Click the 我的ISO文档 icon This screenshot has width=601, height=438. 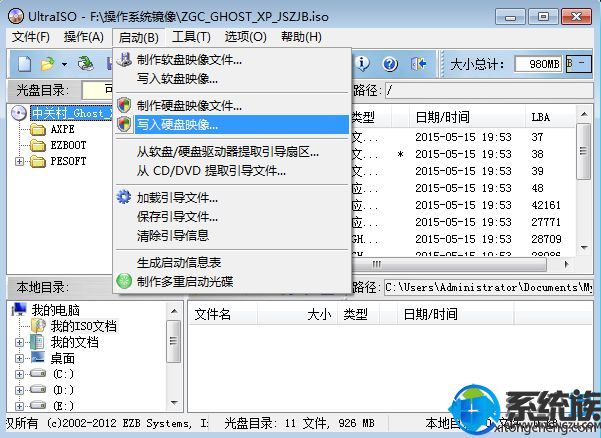click(38, 325)
